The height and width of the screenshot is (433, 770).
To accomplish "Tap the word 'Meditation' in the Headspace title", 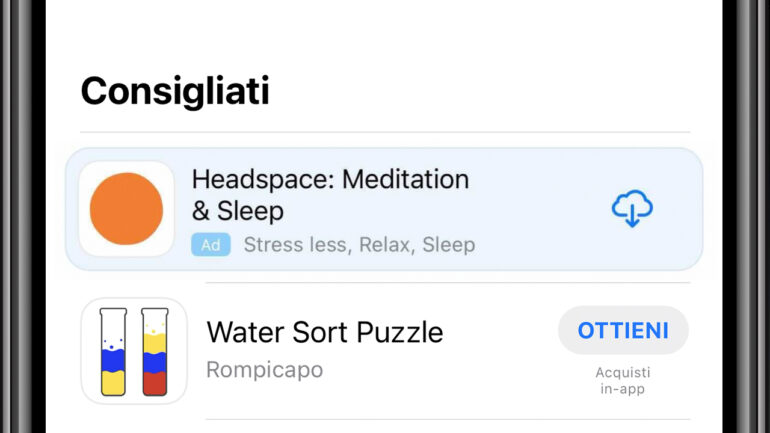I will (406, 179).
